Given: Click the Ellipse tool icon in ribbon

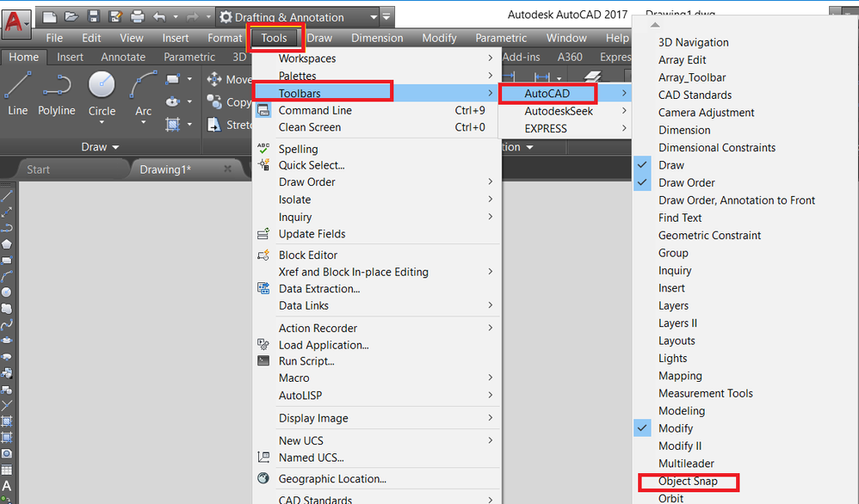Looking at the screenshot, I should coord(172,101).
